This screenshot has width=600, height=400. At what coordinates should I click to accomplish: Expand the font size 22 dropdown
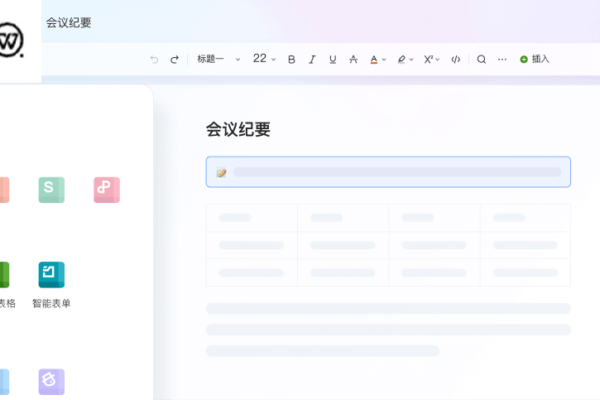click(265, 59)
